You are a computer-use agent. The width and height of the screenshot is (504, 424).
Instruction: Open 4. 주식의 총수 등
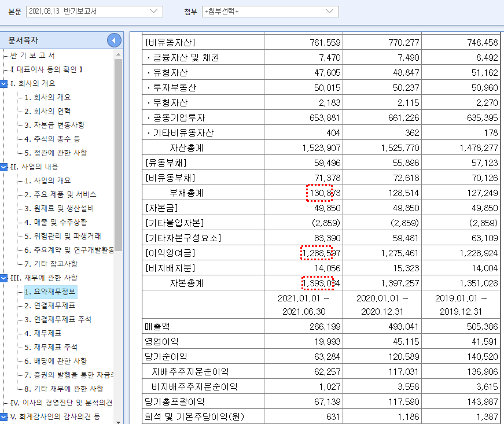pyautogui.click(x=53, y=139)
